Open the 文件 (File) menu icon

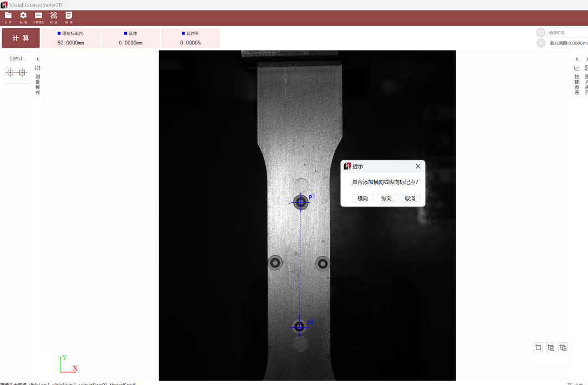(x=8, y=17)
